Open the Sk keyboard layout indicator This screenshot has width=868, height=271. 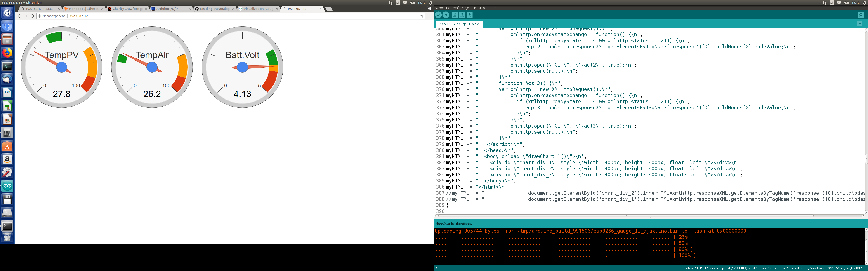point(398,3)
